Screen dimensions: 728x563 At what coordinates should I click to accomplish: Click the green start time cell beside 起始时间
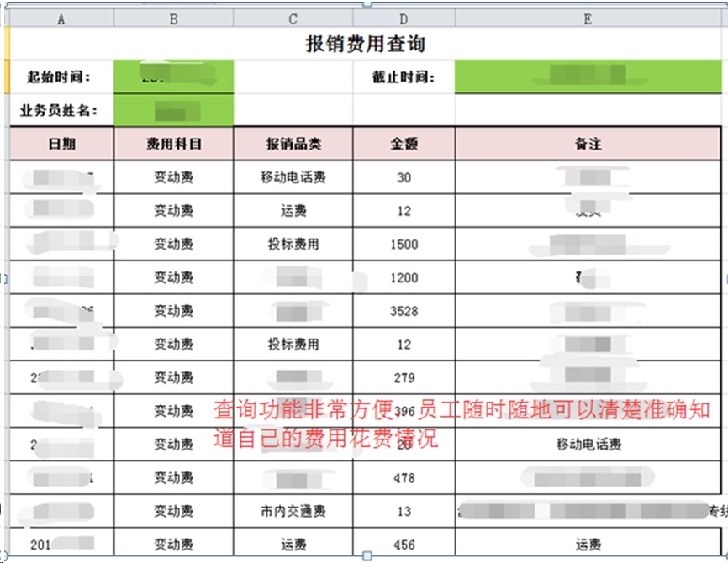(173, 77)
